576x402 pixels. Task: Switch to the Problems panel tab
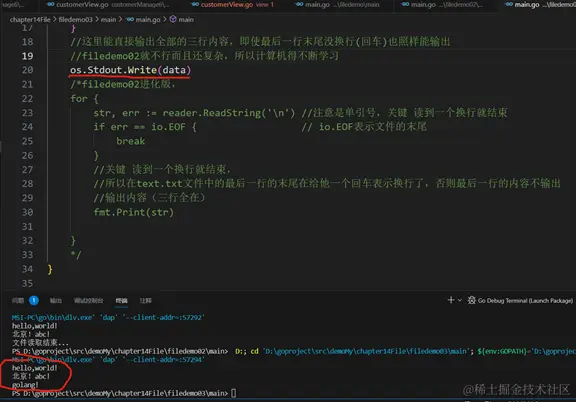pyautogui.click(x=18, y=301)
